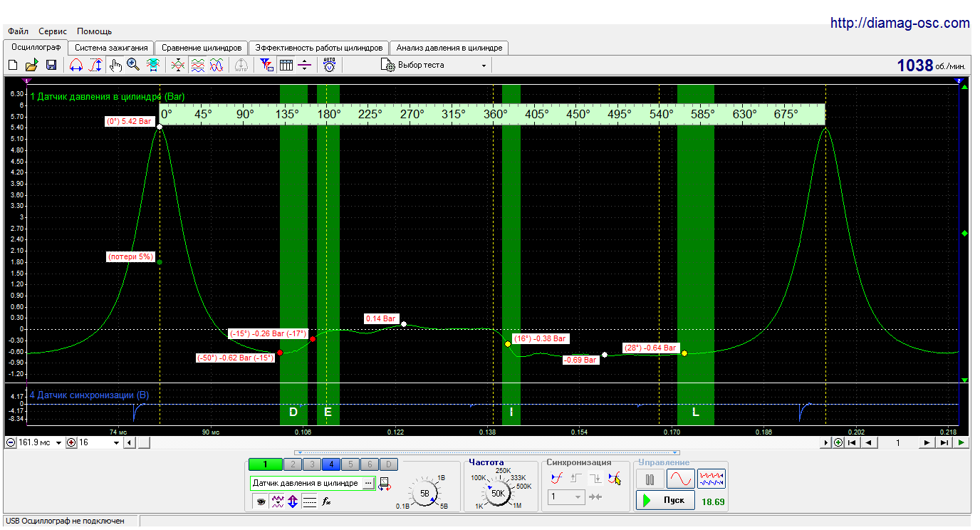Screen dimensions: 980x530
Task: Click the Пуск start button
Action: [665, 500]
